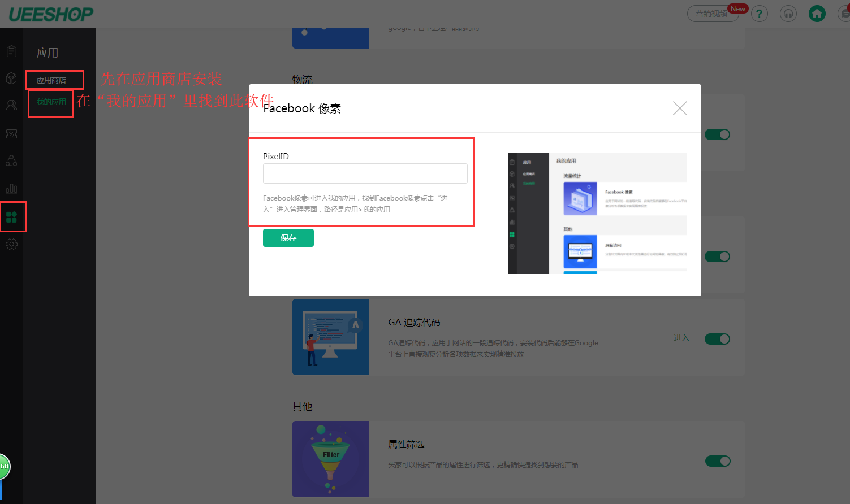The width and height of the screenshot is (850, 504).
Task: Click the green home icon
Action: pos(817,14)
